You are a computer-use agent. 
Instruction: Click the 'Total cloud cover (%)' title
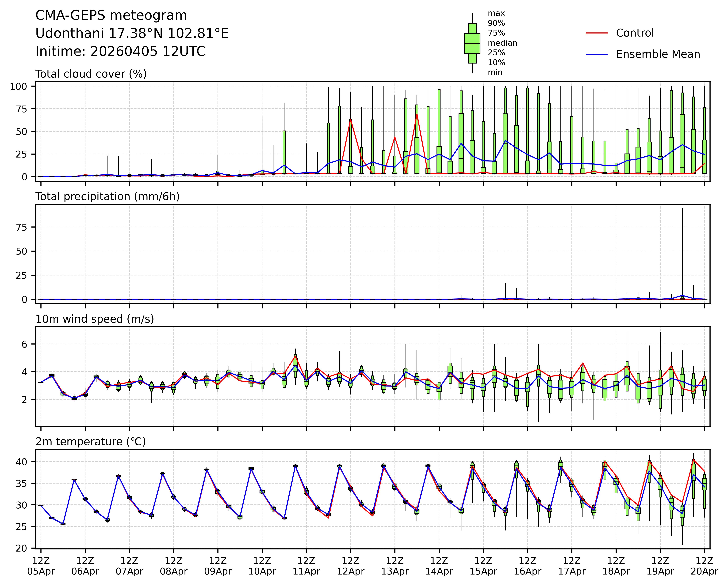click(x=91, y=74)
